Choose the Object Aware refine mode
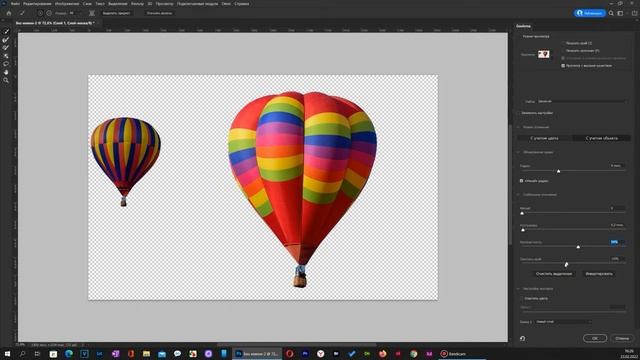The width and height of the screenshot is (640, 360). (x=602, y=138)
